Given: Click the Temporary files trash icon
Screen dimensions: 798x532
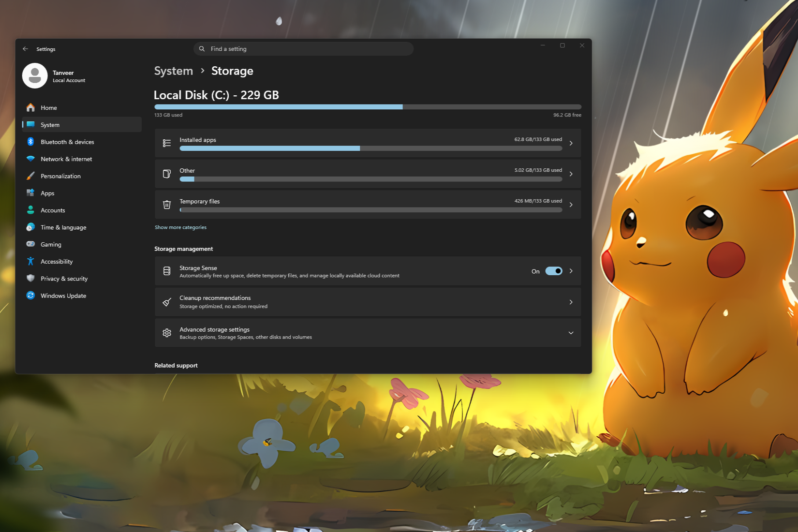Looking at the screenshot, I should tap(167, 205).
